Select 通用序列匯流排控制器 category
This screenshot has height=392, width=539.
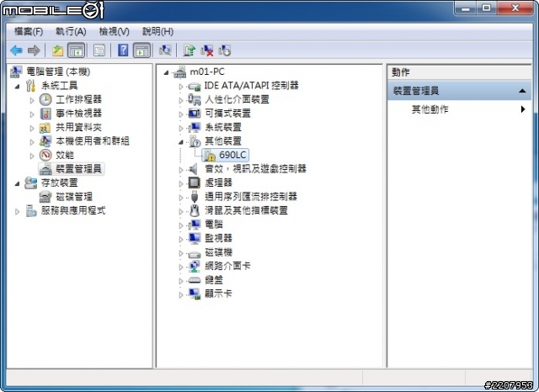(x=251, y=196)
